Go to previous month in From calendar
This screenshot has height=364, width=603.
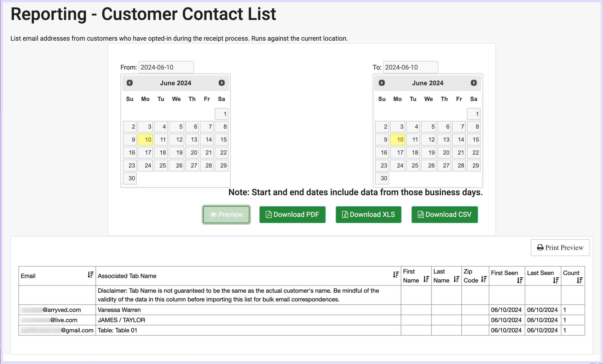(x=129, y=83)
